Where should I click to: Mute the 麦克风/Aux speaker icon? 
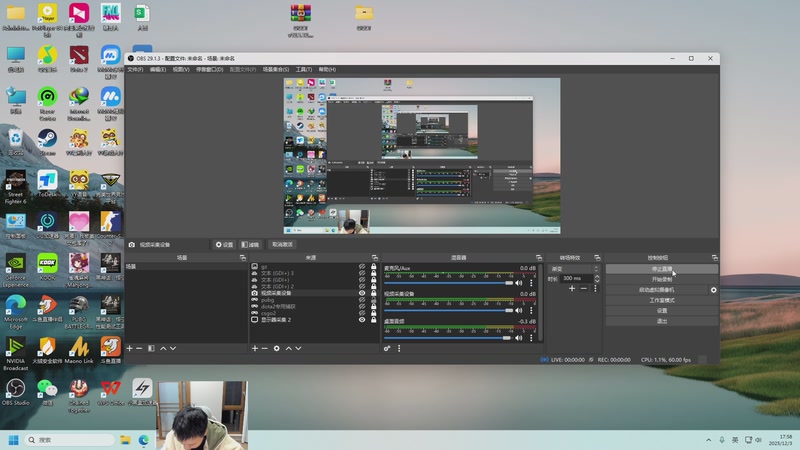[519, 283]
